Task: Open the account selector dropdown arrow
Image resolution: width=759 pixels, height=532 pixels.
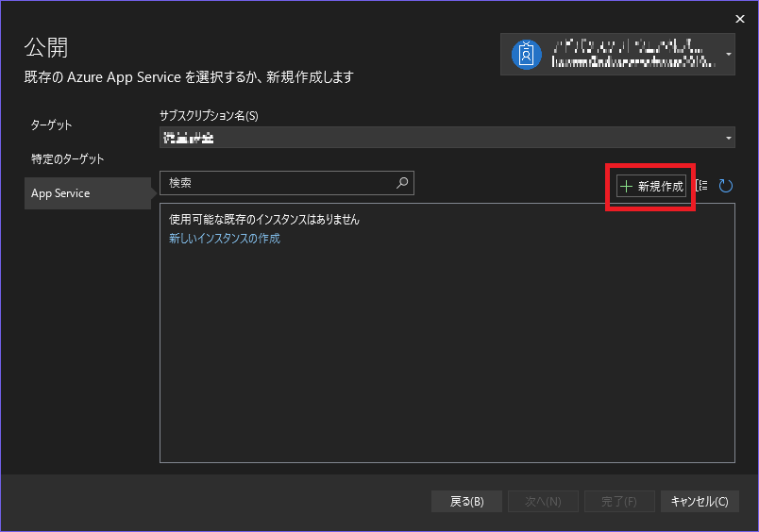Action: [x=729, y=54]
